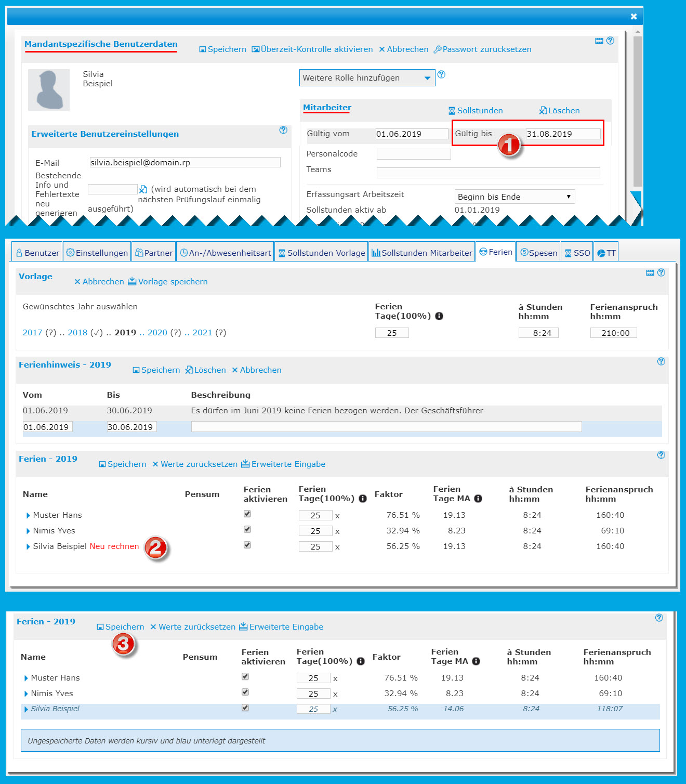
Task: Toggle Ferien aktivieren for Silvia Beispiel, middle table
Action: (247, 545)
